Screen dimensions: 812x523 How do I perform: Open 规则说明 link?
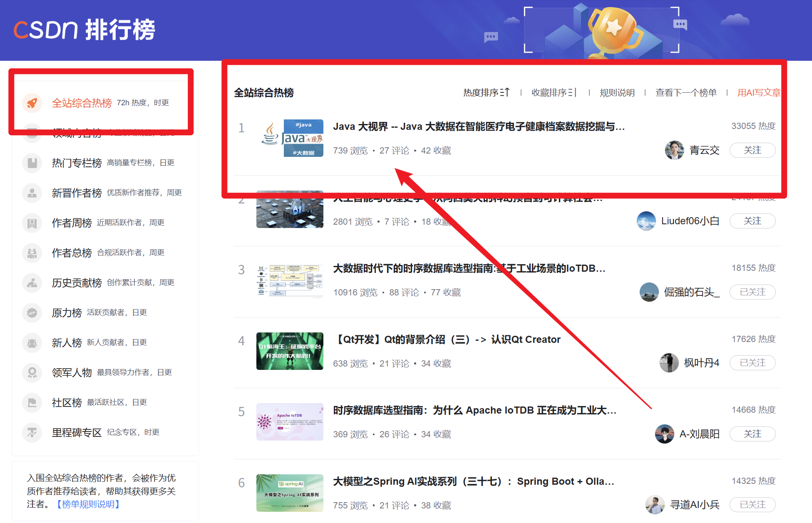click(x=617, y=92)
